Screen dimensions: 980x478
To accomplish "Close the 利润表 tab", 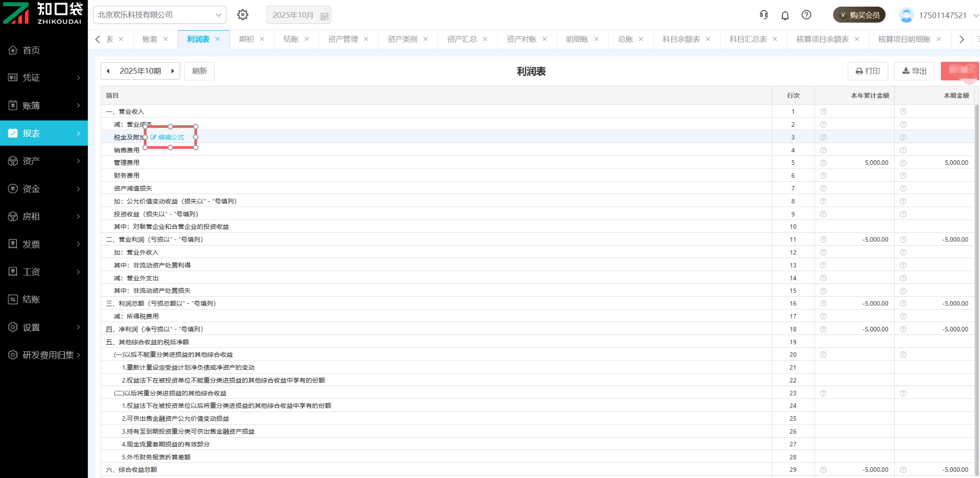I will pos(218,39).
